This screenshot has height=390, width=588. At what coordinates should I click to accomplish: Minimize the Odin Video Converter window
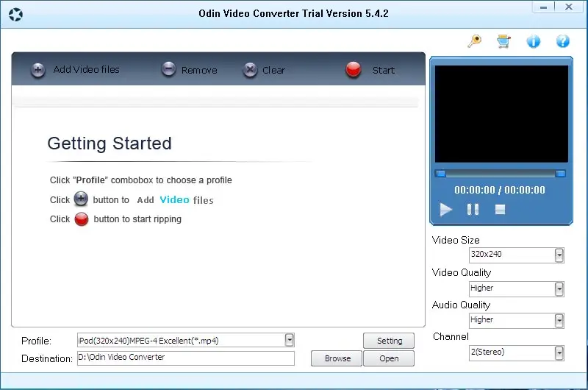click(543, 7)
